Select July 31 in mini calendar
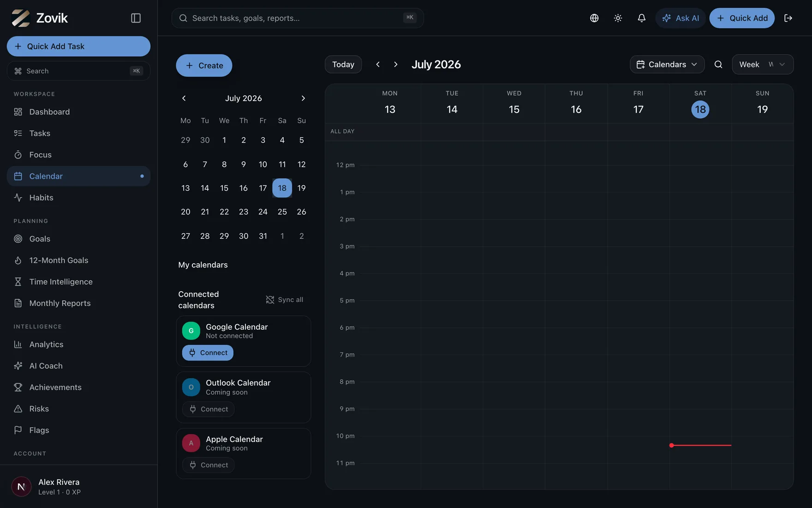 point(263,236)
